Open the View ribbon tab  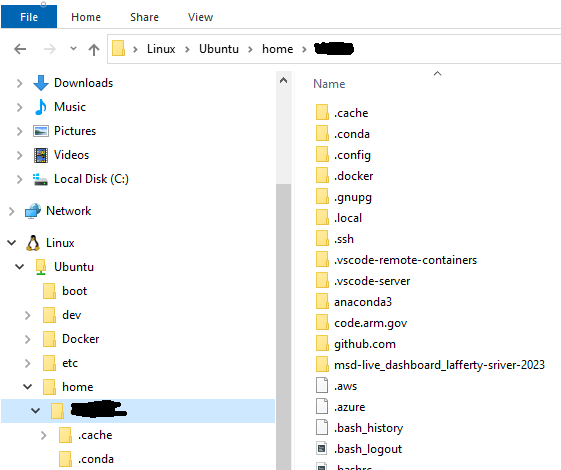pyautogui.click(x=200, y=17)
